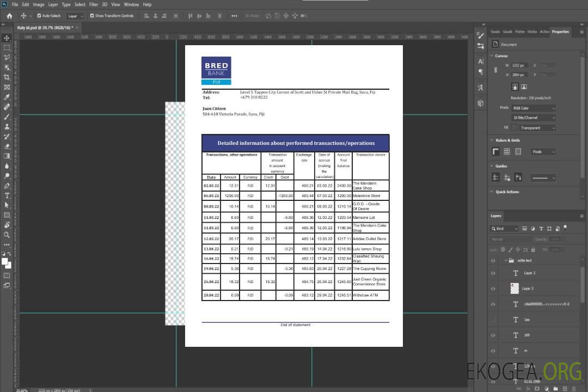This screenshot has height=392, width=588.
Task: Hide the 'm' text layer eye
Action: pyautogui.click(x=493, y=351)
